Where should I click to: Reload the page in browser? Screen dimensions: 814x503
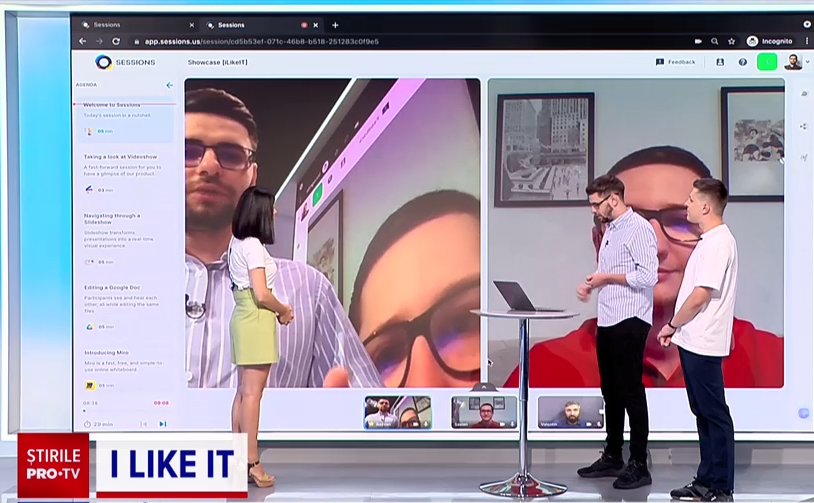116,41
